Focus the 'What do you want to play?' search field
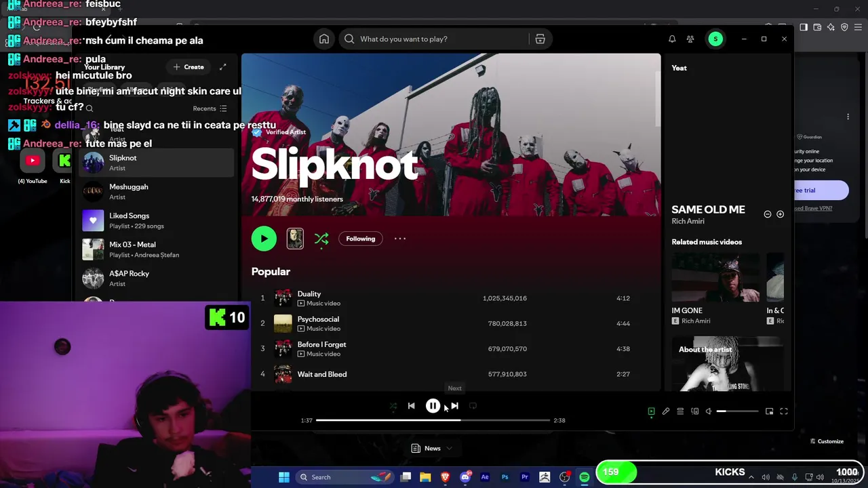 (434, 39)
